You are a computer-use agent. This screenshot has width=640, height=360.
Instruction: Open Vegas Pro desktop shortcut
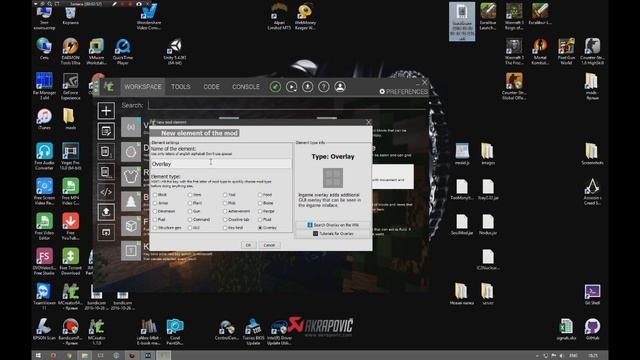[70, 156]
